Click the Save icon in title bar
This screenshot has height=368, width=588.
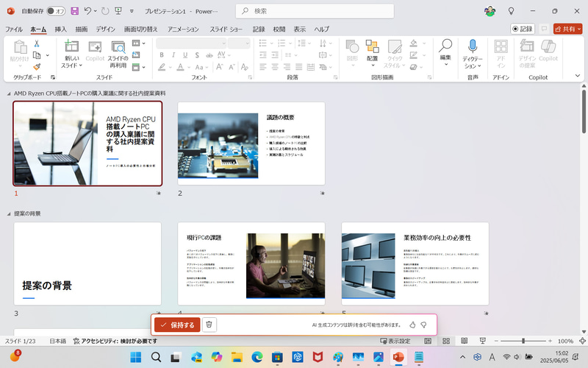tap(75, 11)
